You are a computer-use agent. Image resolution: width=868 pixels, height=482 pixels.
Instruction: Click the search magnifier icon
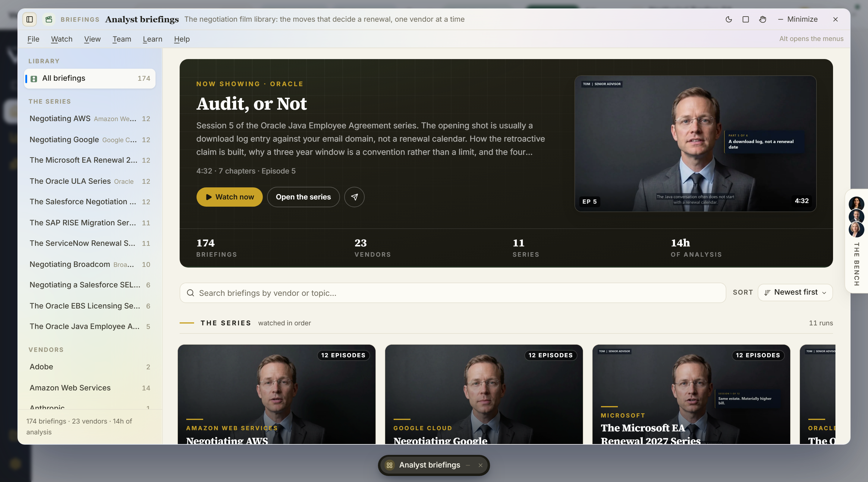(x=190, y=293)
